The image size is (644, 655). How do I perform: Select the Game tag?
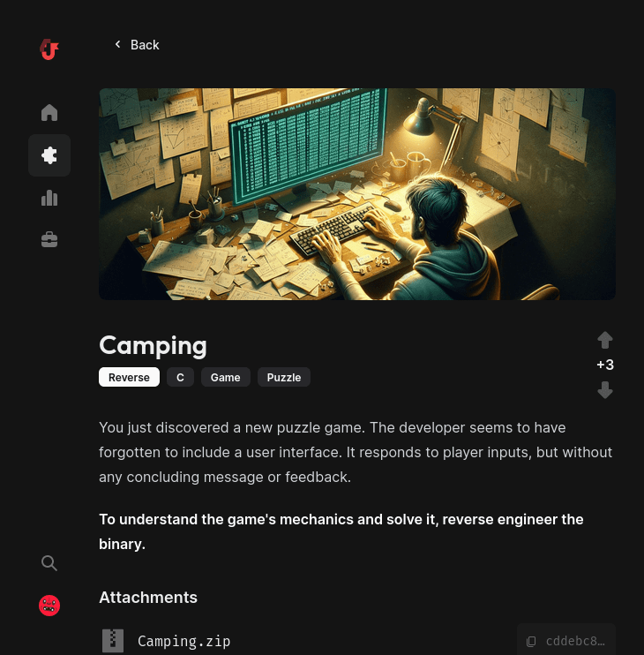tap(225, 377)
